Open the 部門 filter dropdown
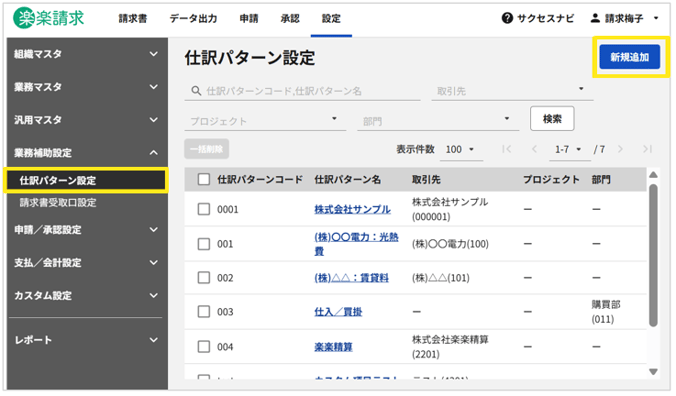This screenshot has width=676, height=396. [438, 121]
